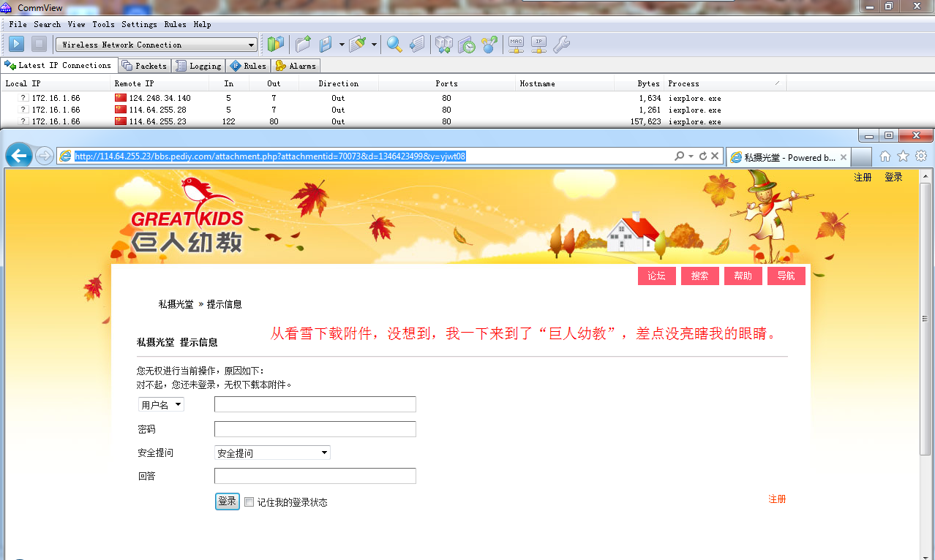Open the View menu
Viewport: 935px width, 560px height.
[76, 24]
